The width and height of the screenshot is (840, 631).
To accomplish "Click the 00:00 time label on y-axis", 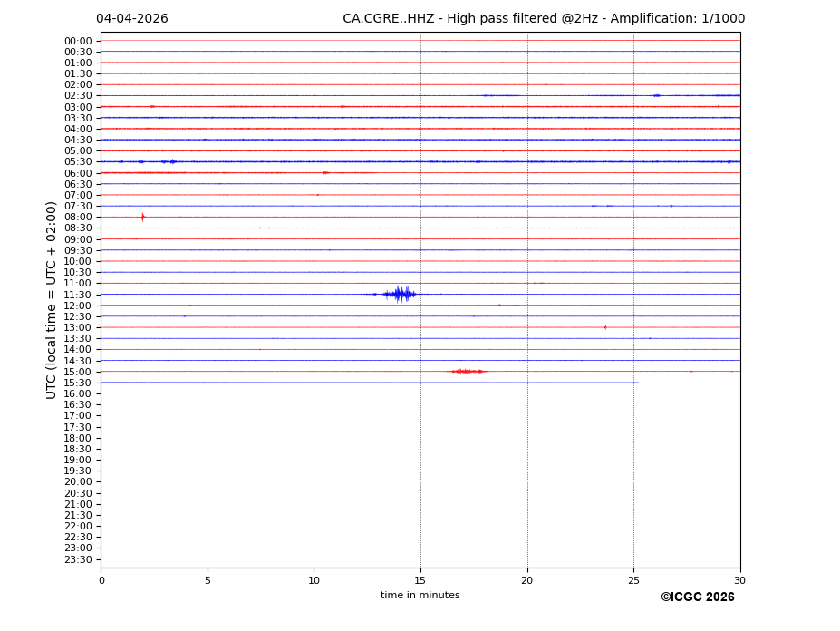I will coord(78,41).
